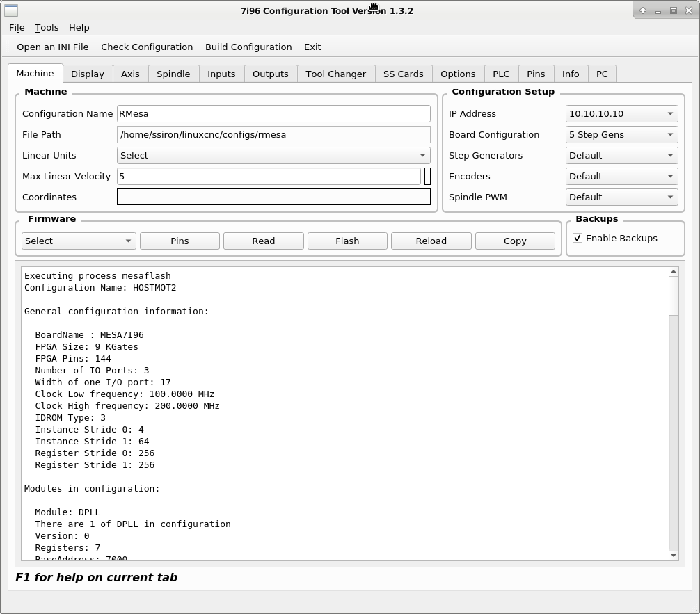Click 'Modules in configuration:' log line

[x=92, y=489]
